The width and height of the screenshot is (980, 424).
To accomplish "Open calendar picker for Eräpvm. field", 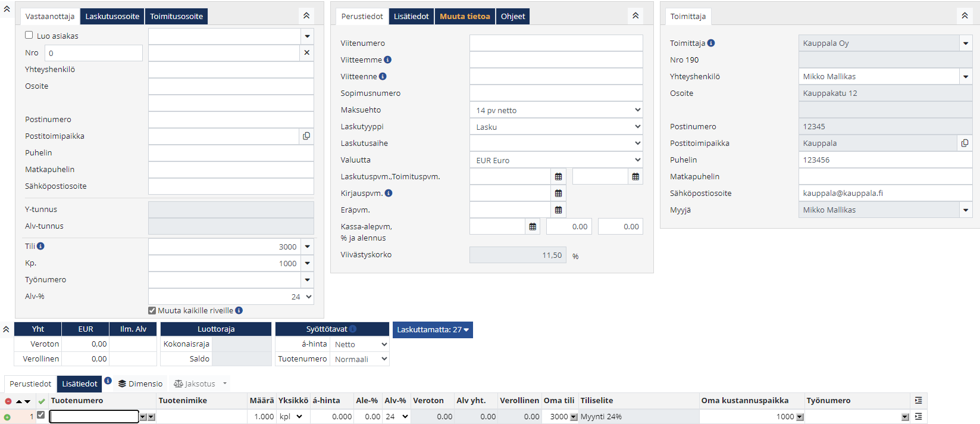I will 558,210.
